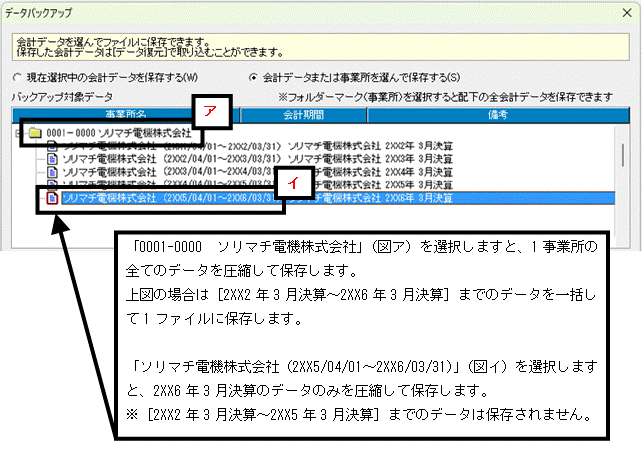The width and height of the screenshot is (643, 450).
Task: Click the 備考 column header
Action: [x=498, y=115]
